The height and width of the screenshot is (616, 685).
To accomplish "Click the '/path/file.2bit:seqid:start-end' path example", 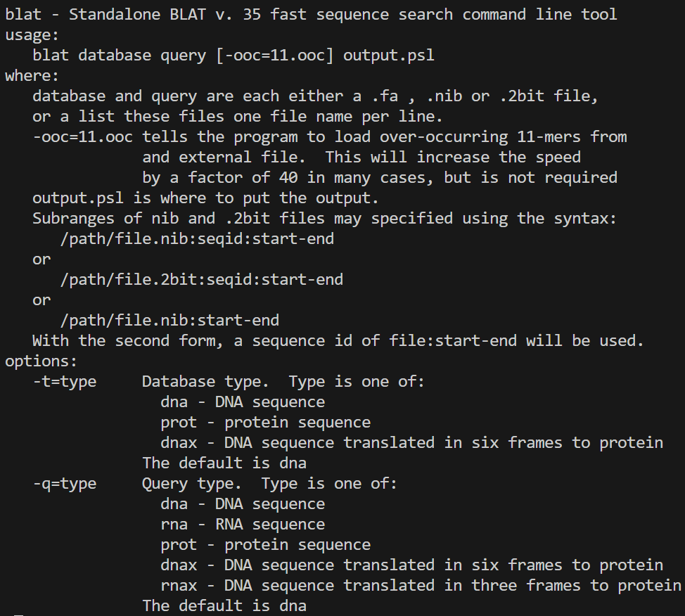I will pos(202,280).
